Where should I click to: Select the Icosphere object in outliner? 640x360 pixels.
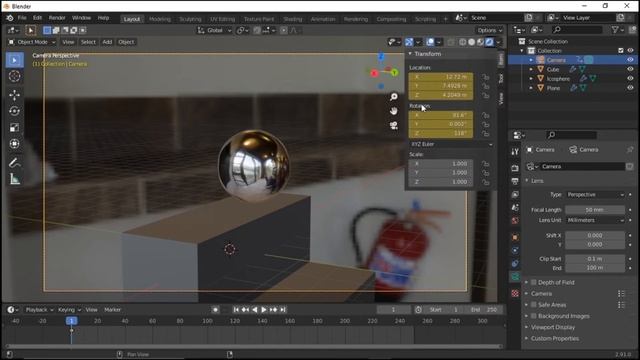pyautogui.click(x=558, y=79)
